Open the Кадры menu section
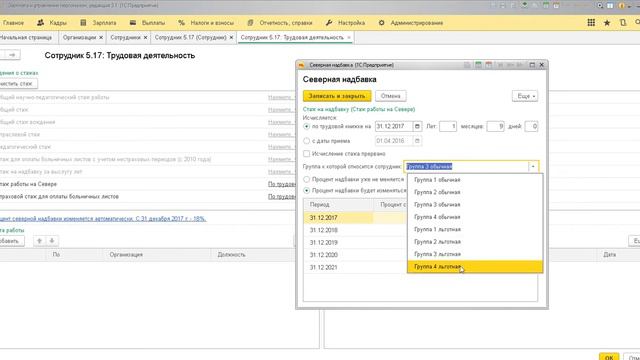Viewport: 640px width, 360px height. 52,23
